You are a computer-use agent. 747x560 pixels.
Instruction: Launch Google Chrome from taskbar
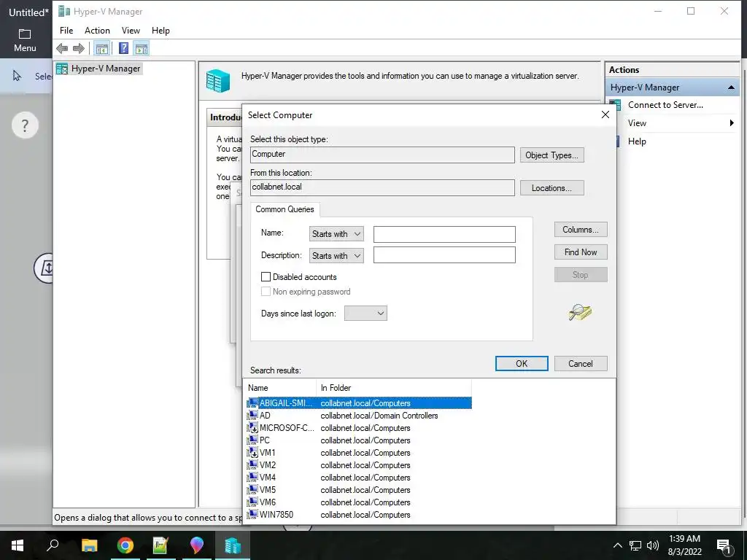point(125,545)
